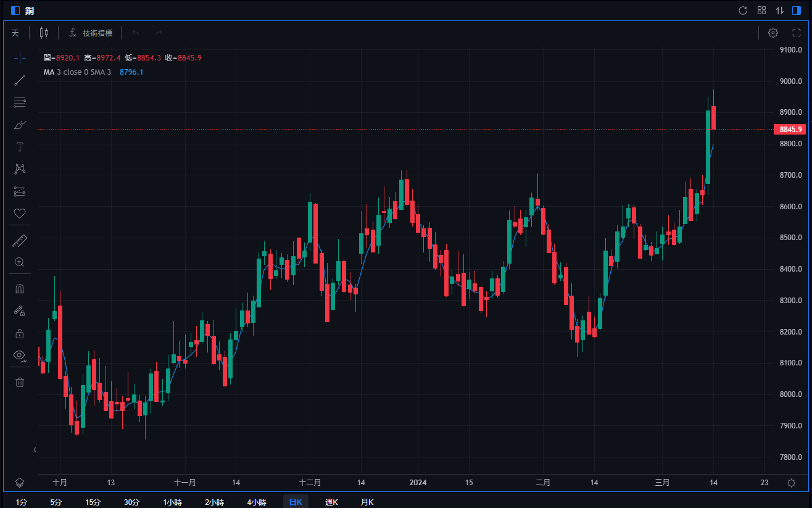Click the 十二月 label on time axis

(310, 483)
